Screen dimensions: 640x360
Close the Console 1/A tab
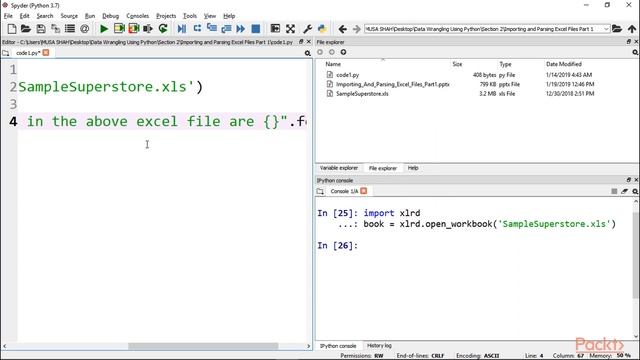click(x=364, y=191)
